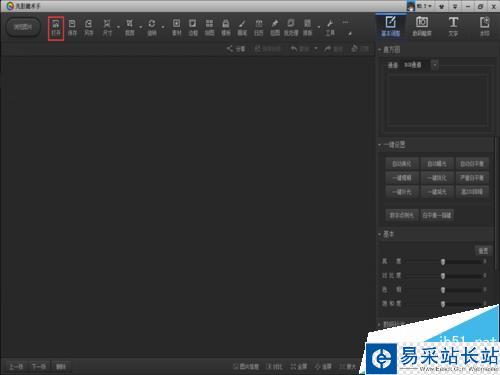Click the 还原 restore icon
The image size is (500, 375).
click(360, 49)
